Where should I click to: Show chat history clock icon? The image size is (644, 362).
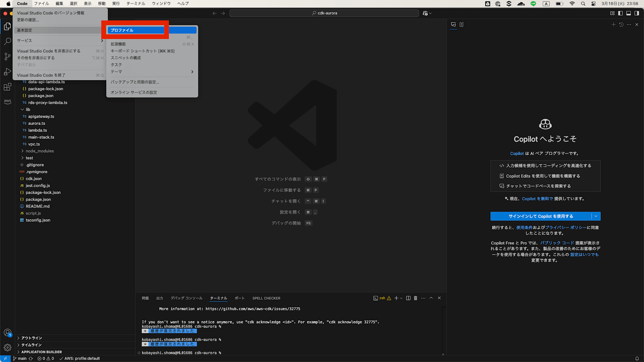(x=621, y=24)
